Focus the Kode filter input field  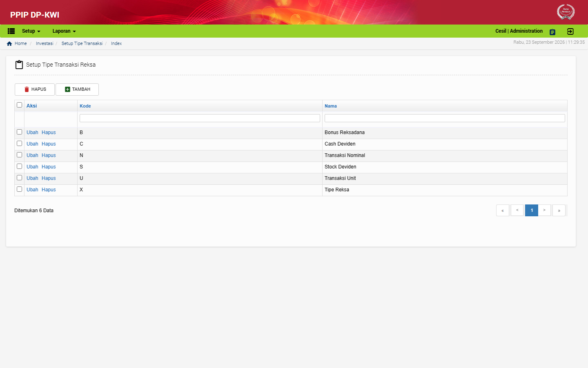[x=200, y=118]
